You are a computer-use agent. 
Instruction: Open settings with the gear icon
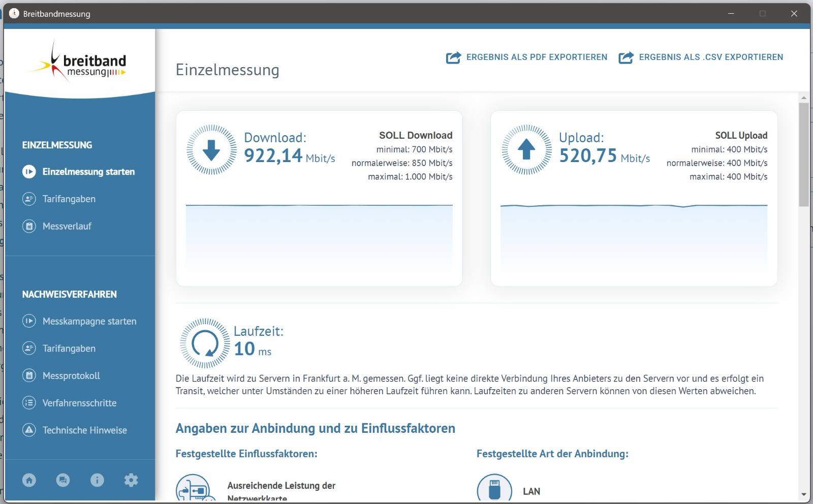(x=131, y=480)
